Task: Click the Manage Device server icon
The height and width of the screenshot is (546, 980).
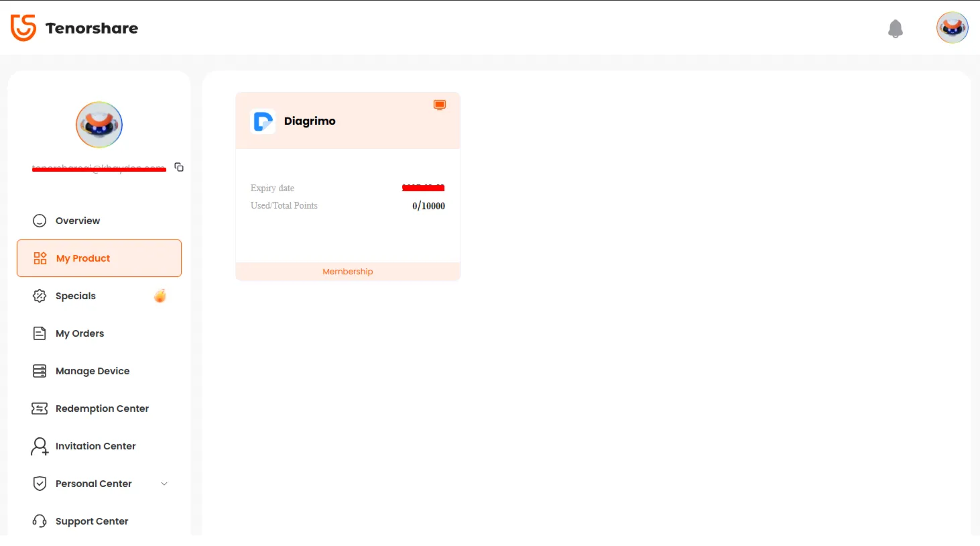Action: [x=40, y=371]
